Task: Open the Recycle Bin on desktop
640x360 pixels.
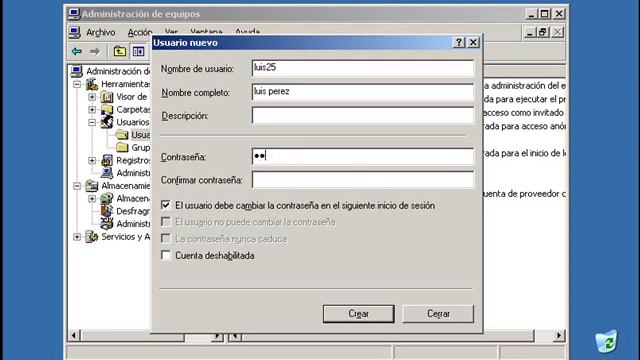Action: point(606,341)
